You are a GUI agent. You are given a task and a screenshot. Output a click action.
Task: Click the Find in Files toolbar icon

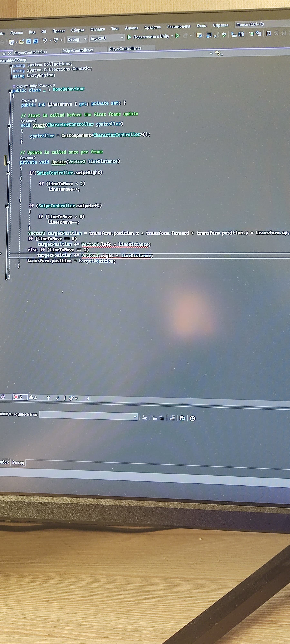[199, 35]
